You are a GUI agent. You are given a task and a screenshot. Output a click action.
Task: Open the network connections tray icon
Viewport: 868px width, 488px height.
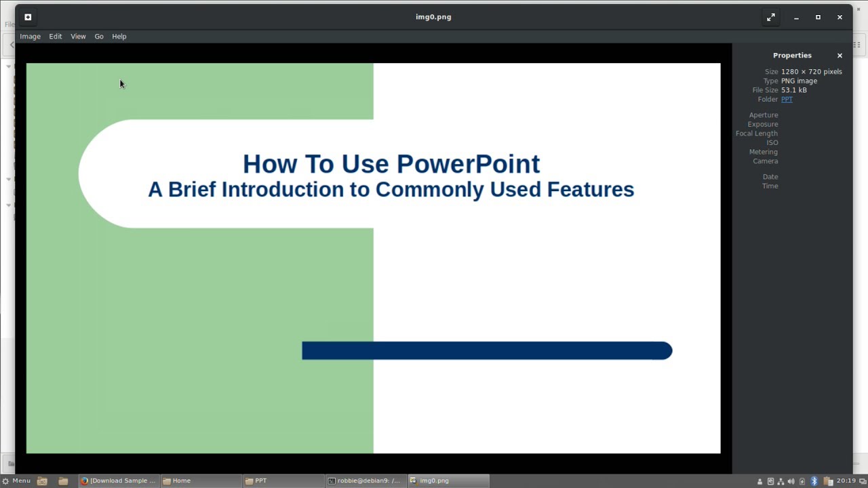781,481
